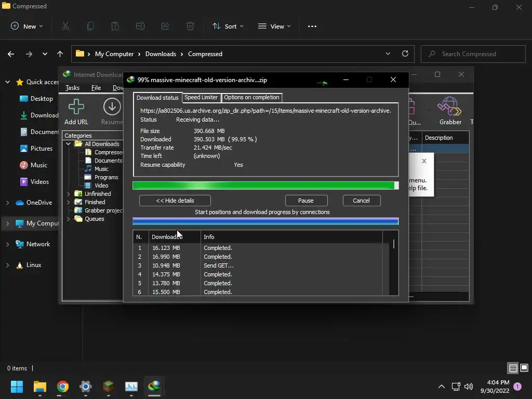Click My Computer in the address breadcrumb
Image resolution: width=532 pixels, height=399 pixels.
click(x=114, y=54)
